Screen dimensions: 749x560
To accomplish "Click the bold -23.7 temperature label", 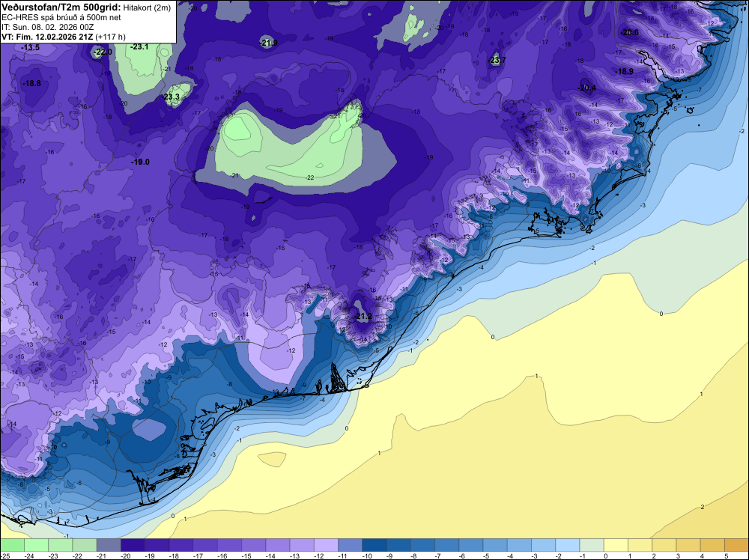I will (x=497, y=60).
